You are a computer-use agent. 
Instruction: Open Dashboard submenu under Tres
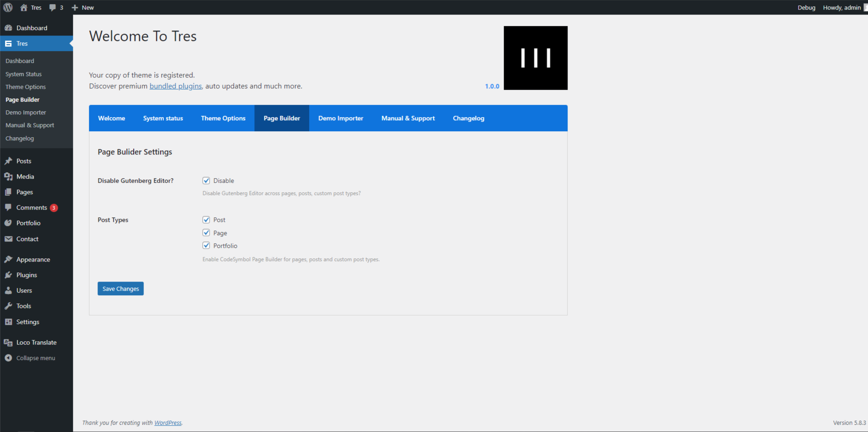20,61
